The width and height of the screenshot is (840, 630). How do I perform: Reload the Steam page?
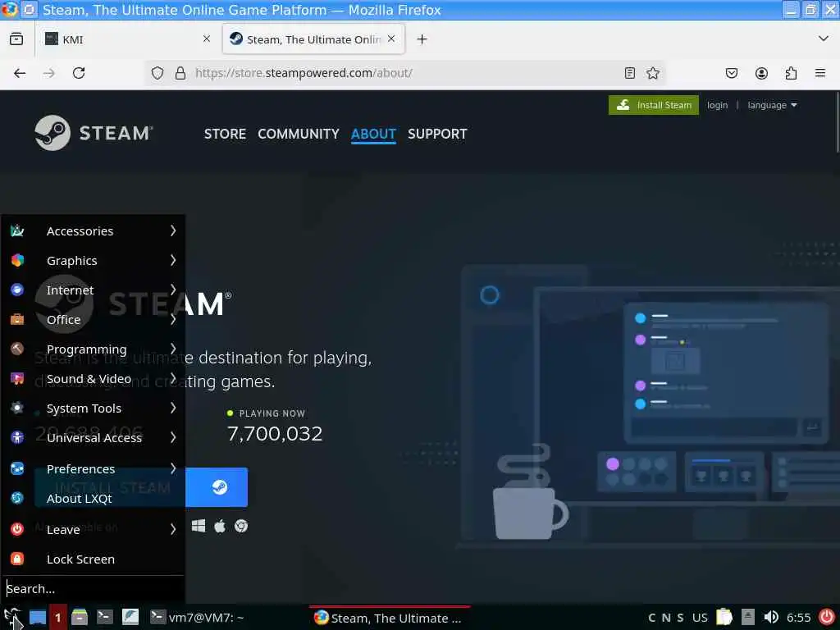pos(79,73)
